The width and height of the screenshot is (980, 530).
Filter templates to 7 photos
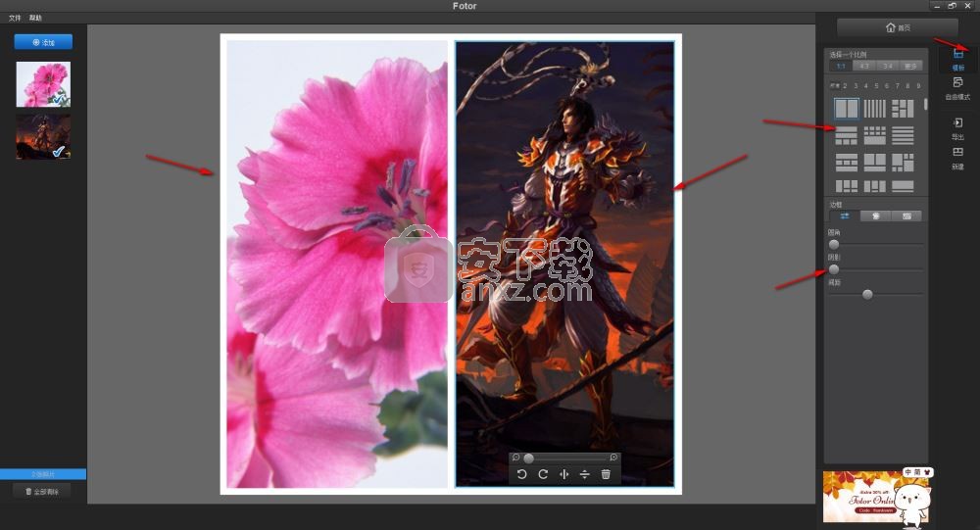[897, 85]
